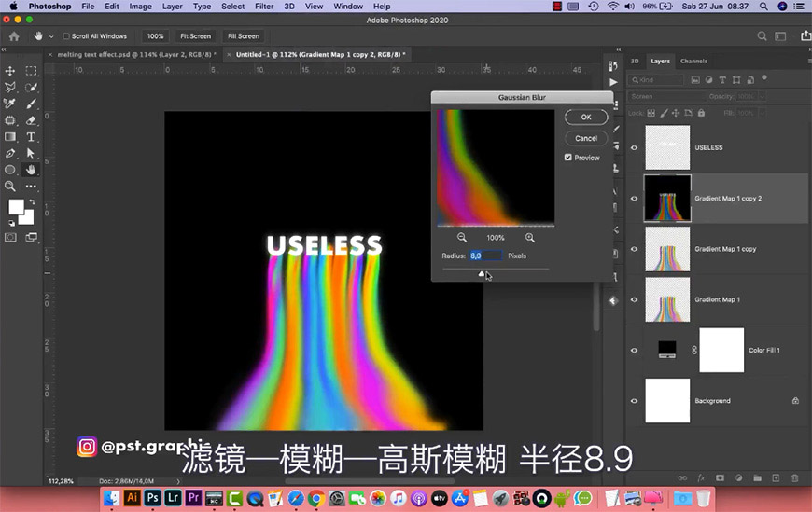812x512 pixels.
Task: Click Add layer style fx icon
Action: point(701,477)
